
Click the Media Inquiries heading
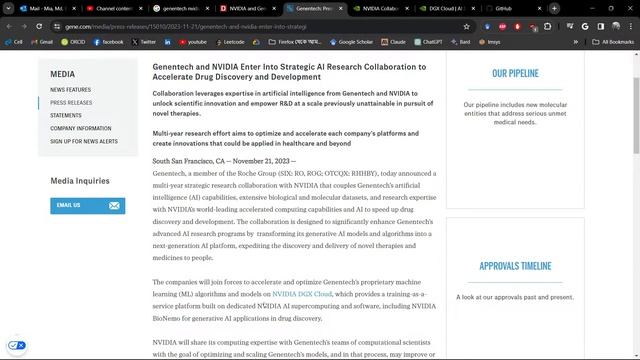pyautogui.click(x=80, y=181)
